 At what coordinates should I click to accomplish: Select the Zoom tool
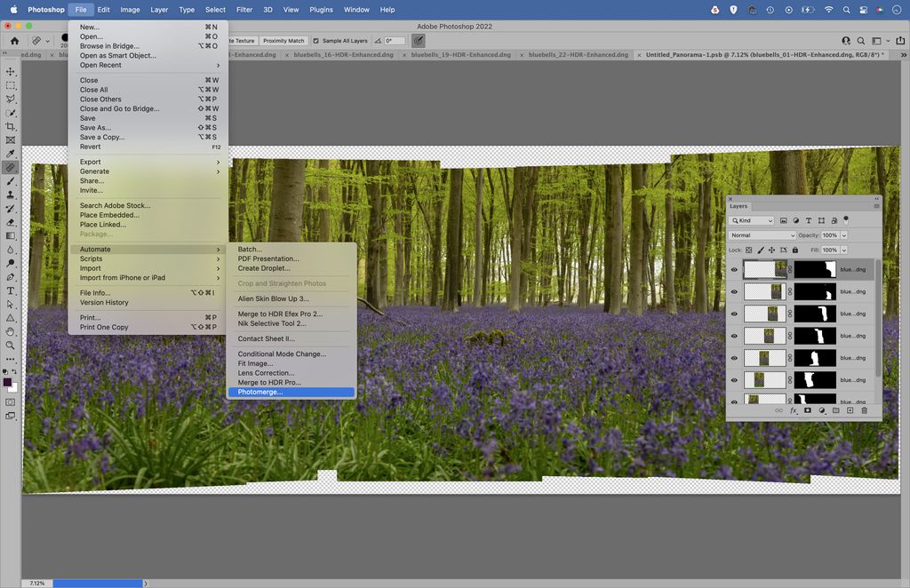pyautogui.click(x=11, y=346)
